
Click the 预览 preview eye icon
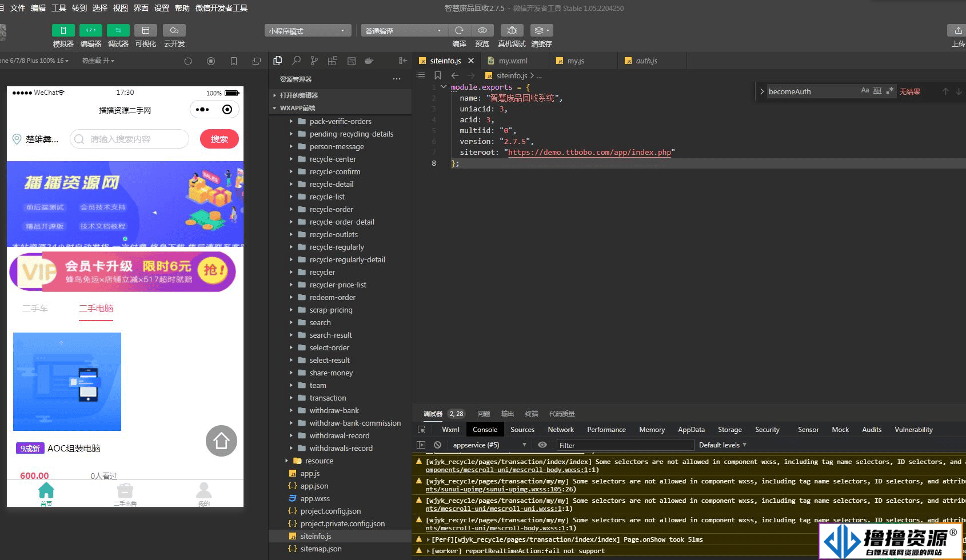click(x=482, y=30)
